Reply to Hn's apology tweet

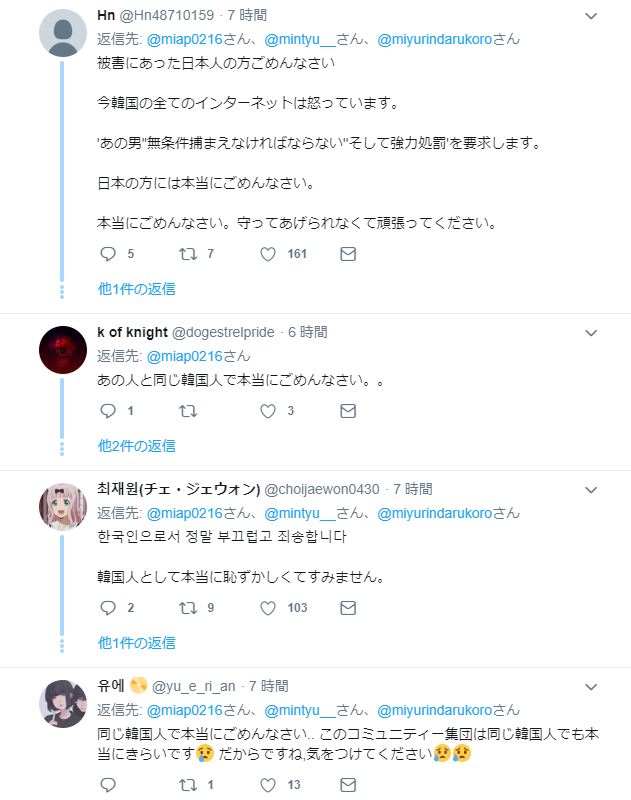click(109, 254)
